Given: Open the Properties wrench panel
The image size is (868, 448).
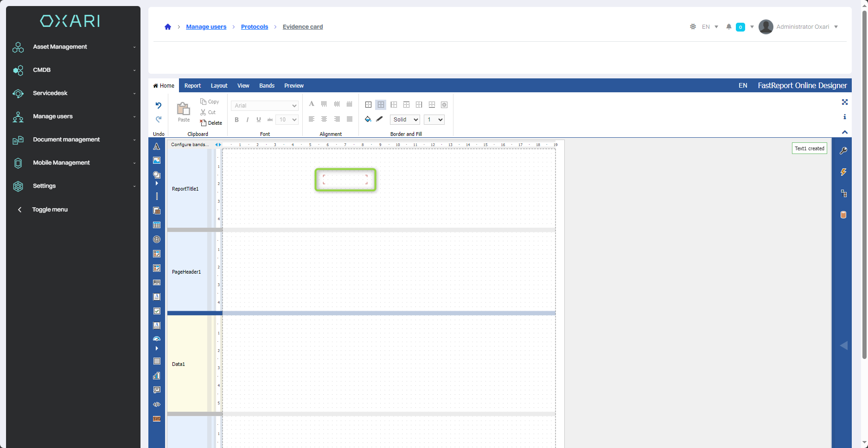Looking at the screenshot, I should click(x=843, y=151).
